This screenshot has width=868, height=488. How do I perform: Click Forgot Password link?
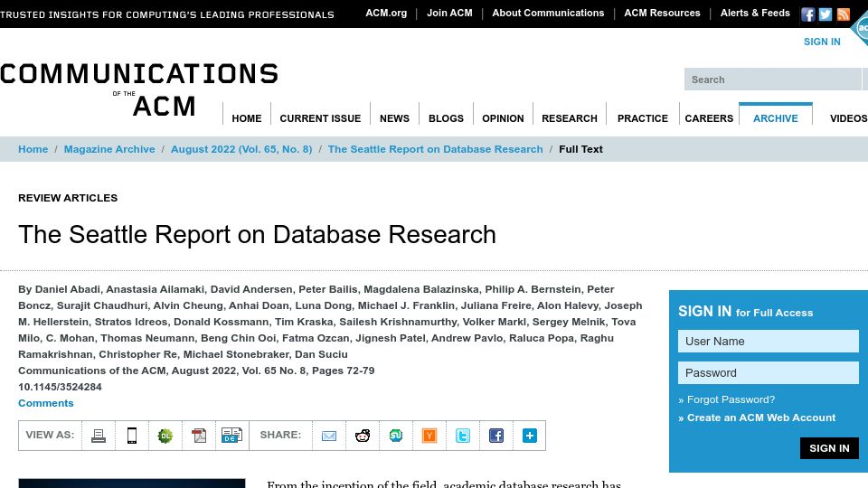731,399
